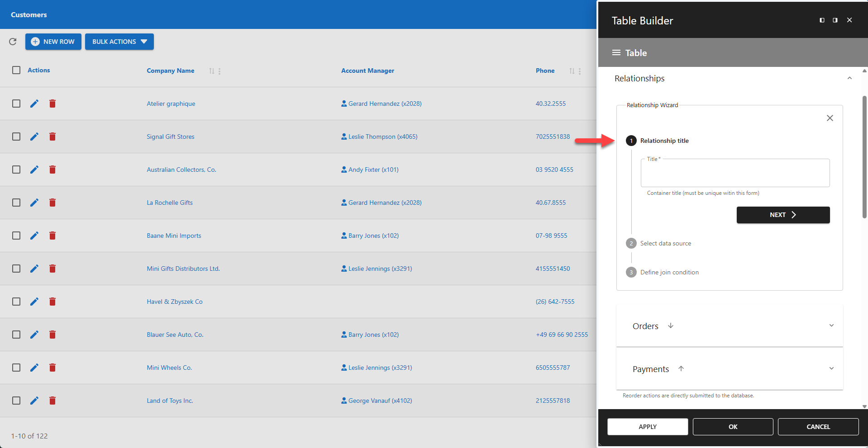Screen dimensions: 868x448
Task: Refresh the Customers table
Action: pyautogui.click(x=13, y=42)
